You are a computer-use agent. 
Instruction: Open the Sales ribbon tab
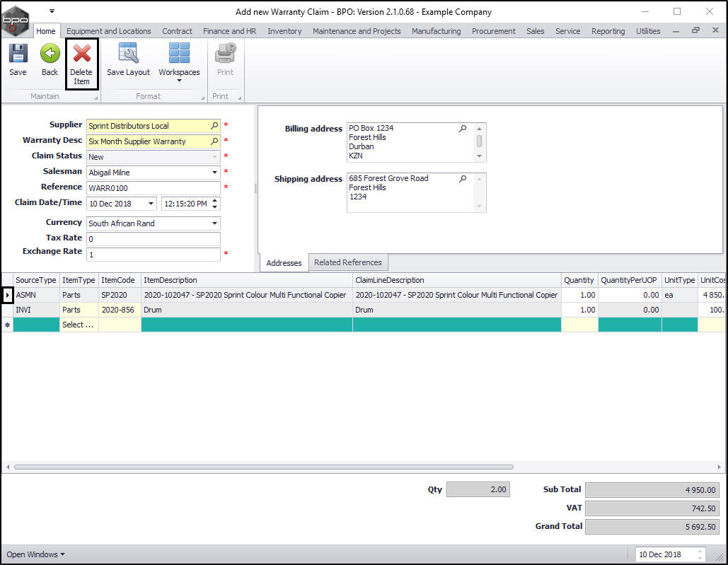[536, 31]
